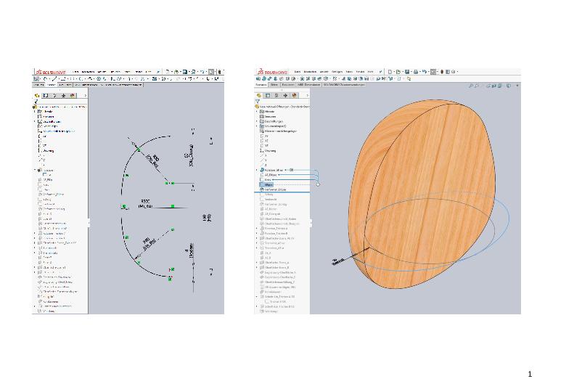
Task: Open the DisplayManager appearance ball icon, right panel
Action: click(x=294, y=95)
